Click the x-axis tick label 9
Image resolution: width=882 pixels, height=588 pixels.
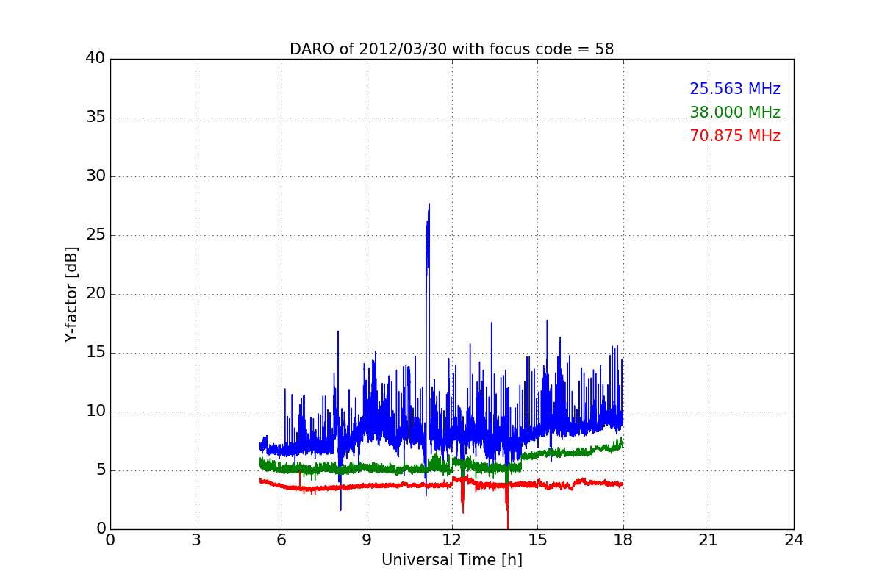coord(366,540)
